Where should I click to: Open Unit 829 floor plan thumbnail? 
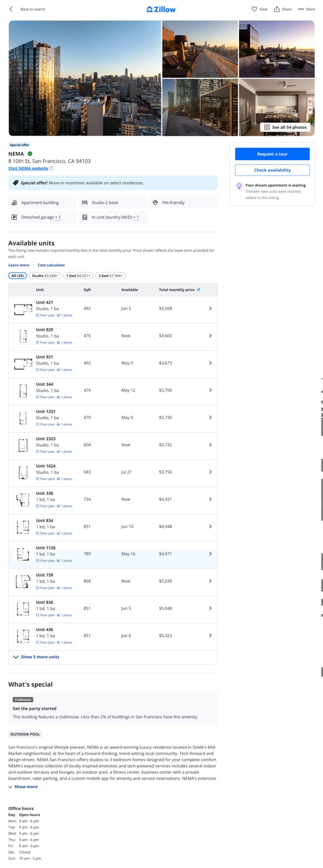(23, 336)
